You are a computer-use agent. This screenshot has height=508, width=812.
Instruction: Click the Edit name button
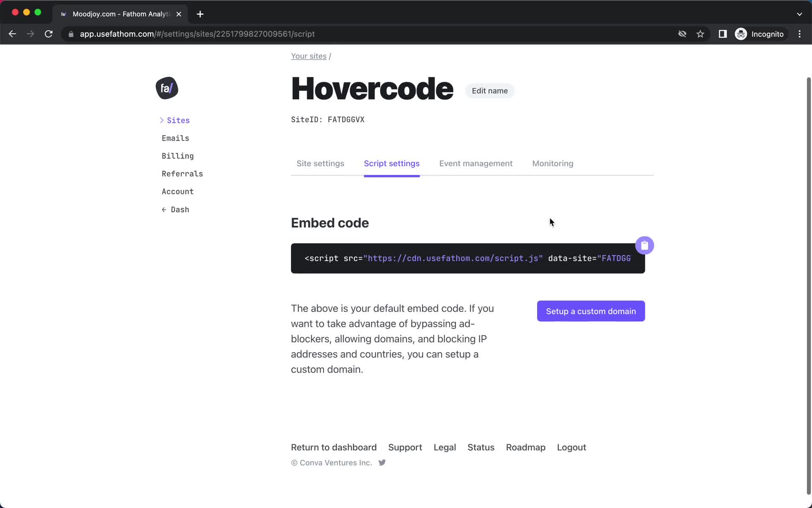[489, 90]
